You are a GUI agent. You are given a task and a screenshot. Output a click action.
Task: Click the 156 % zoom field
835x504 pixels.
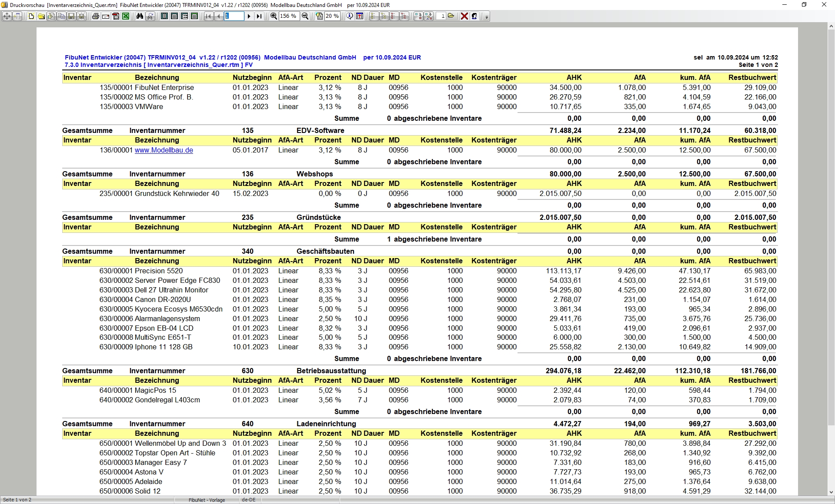pos(288,16)
